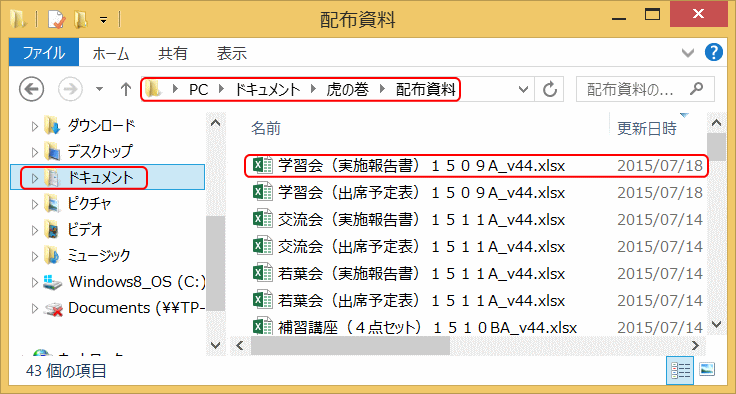Open the Customize Quick Access Toolbar dropdown

(103, 21)
